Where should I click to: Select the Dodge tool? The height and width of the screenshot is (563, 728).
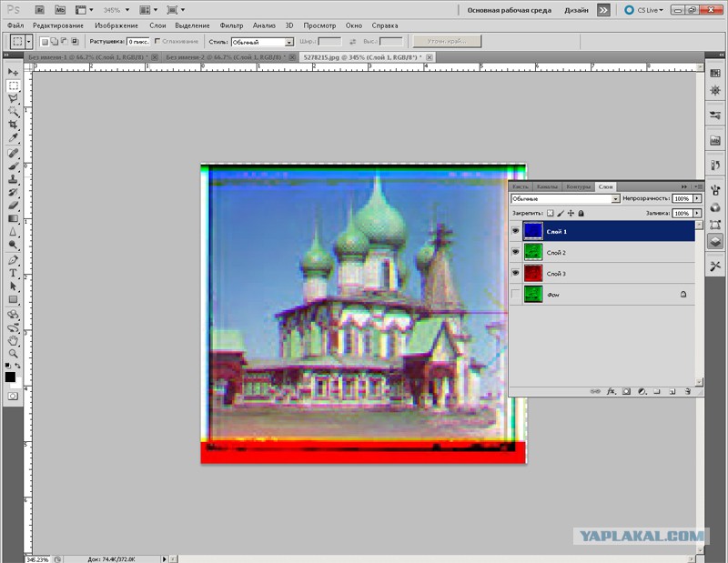(x=13, y=245)
